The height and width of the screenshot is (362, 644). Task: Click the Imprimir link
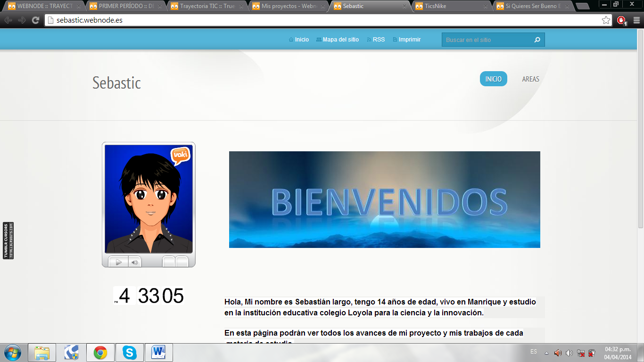[x=409, y=40]
